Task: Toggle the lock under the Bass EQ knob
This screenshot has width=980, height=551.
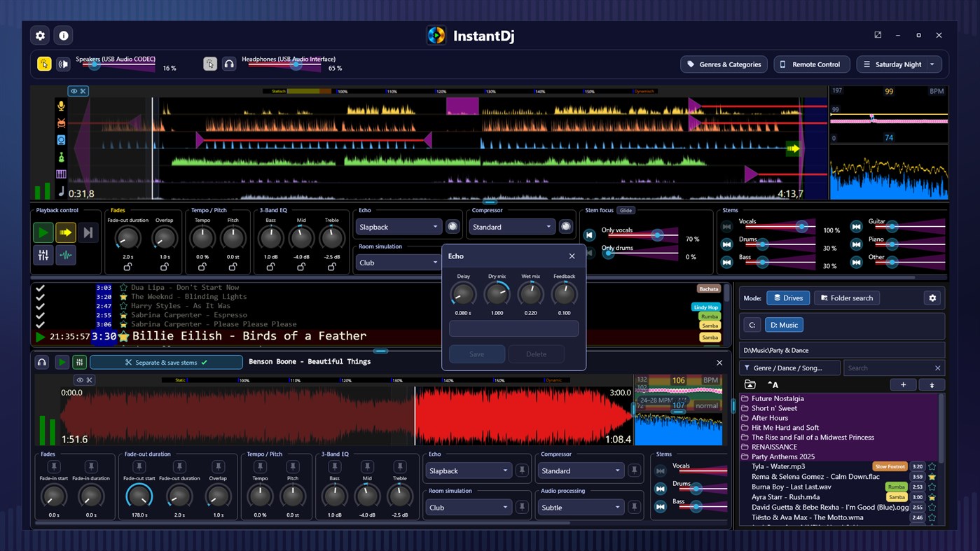Action: click(270, 267)
